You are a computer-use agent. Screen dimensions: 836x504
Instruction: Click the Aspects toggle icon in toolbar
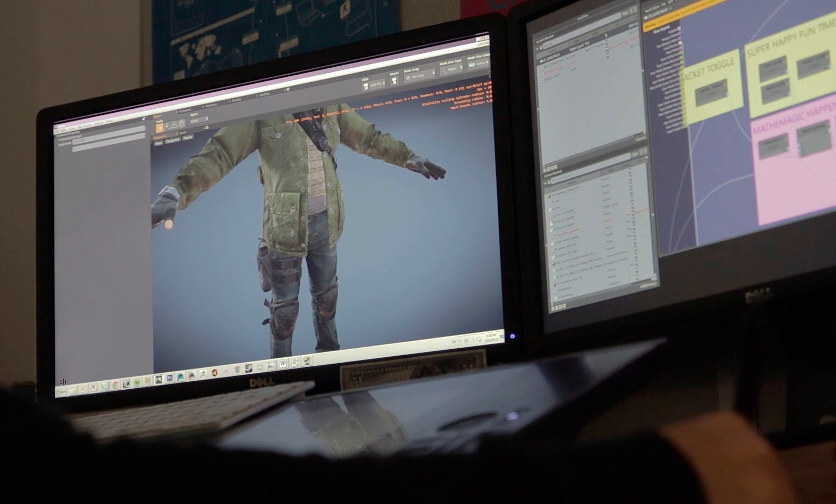click(394, 81)
